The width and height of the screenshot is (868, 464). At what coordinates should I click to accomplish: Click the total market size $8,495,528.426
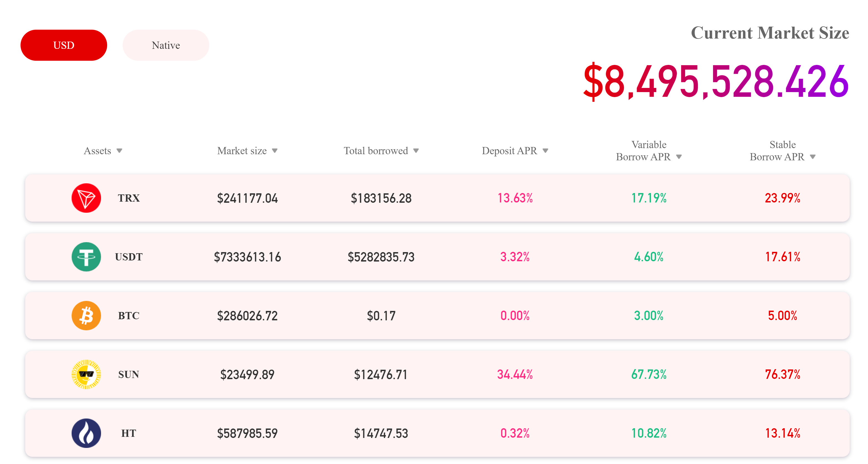[716, 82]
